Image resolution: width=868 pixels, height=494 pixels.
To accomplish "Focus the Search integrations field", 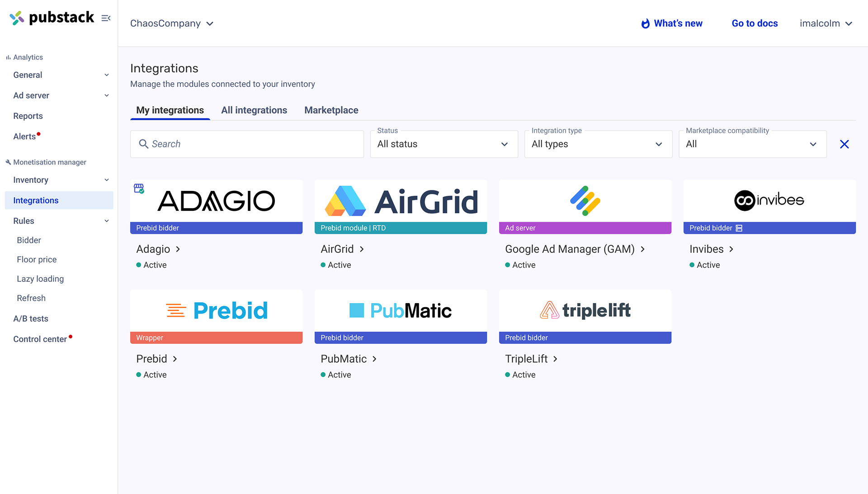I will [x=247, y=144].
